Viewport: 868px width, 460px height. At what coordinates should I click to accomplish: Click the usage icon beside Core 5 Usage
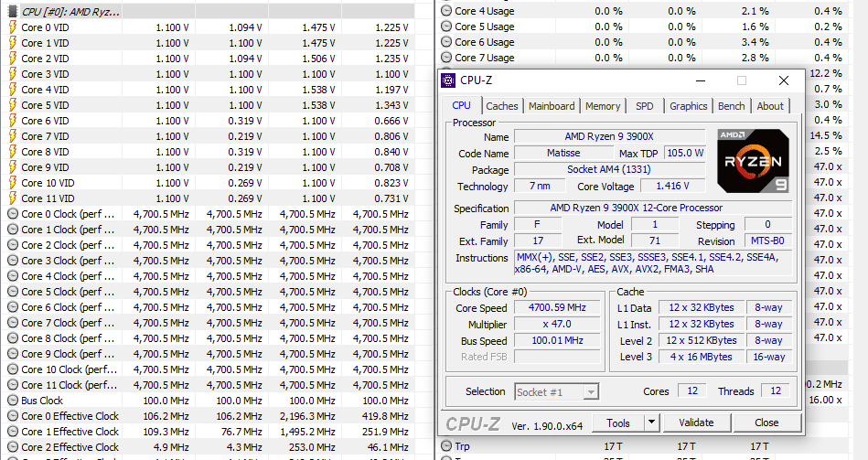[x=445, y=27]
